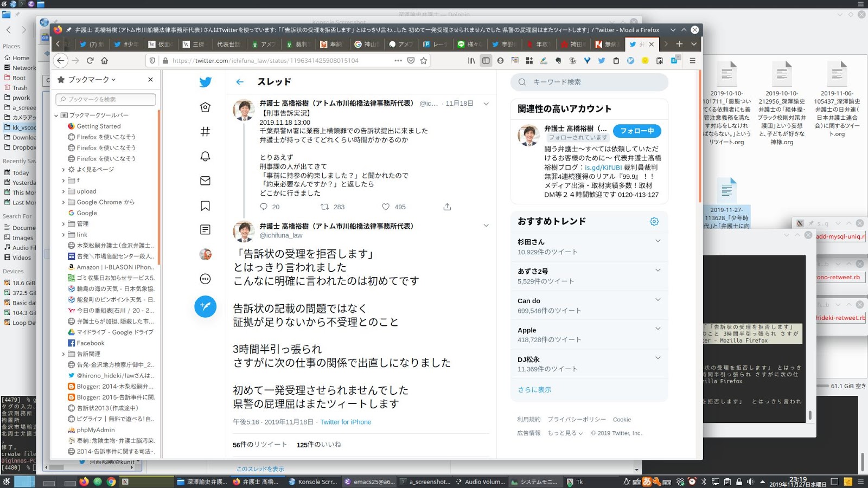The height and width of the screenshot is (488, 868).
Task: Expand the Google Chrome から folder
Action: coord(63,202)
